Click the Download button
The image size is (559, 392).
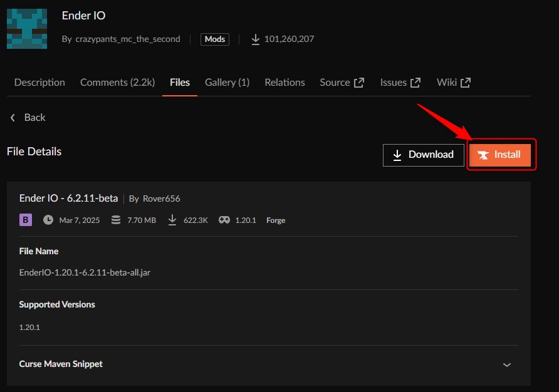[x=424, y=155]
